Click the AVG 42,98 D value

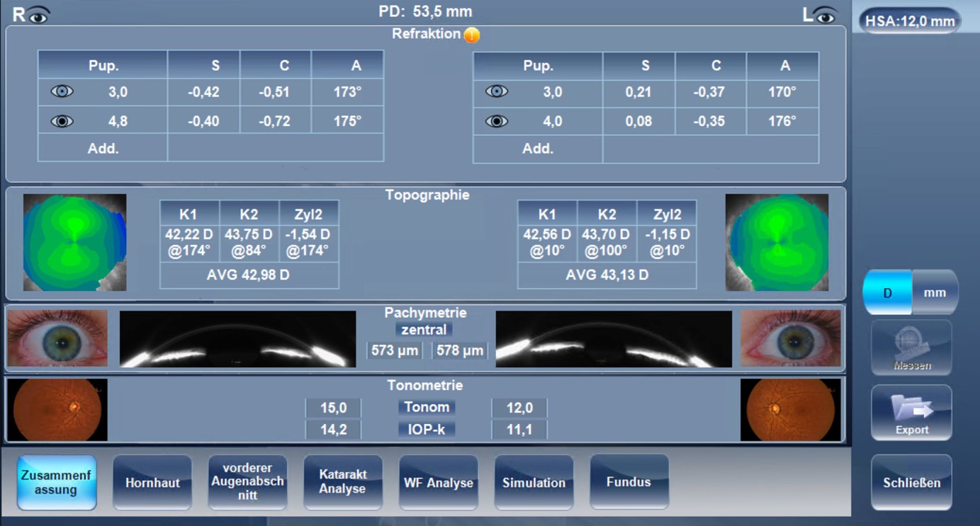pyautogui.click(x=249, y=275)
